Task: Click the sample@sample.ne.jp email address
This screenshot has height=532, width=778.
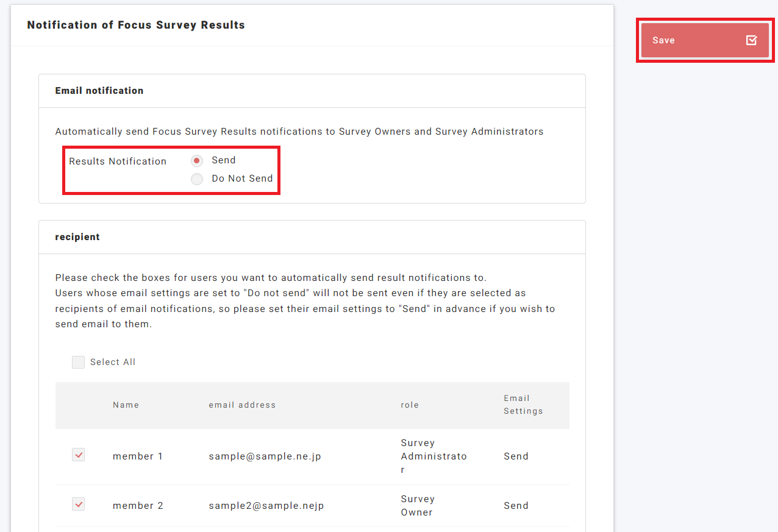Action: tap(265, 456)
